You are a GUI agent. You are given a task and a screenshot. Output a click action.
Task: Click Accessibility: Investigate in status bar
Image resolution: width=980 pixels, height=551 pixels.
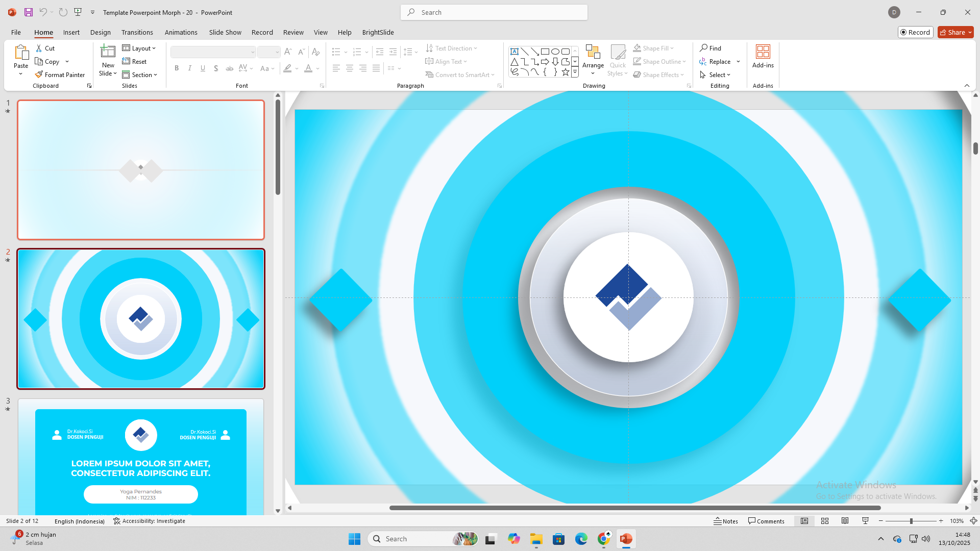[149, 521]
